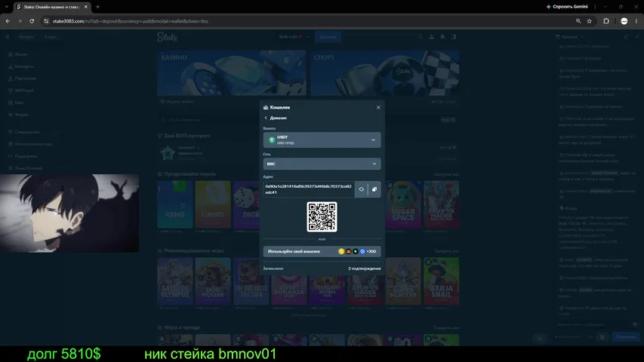The height and width of the screenshot is (362, 644).
Task: Click Спросить Gemini button
Action: (567, 7)
